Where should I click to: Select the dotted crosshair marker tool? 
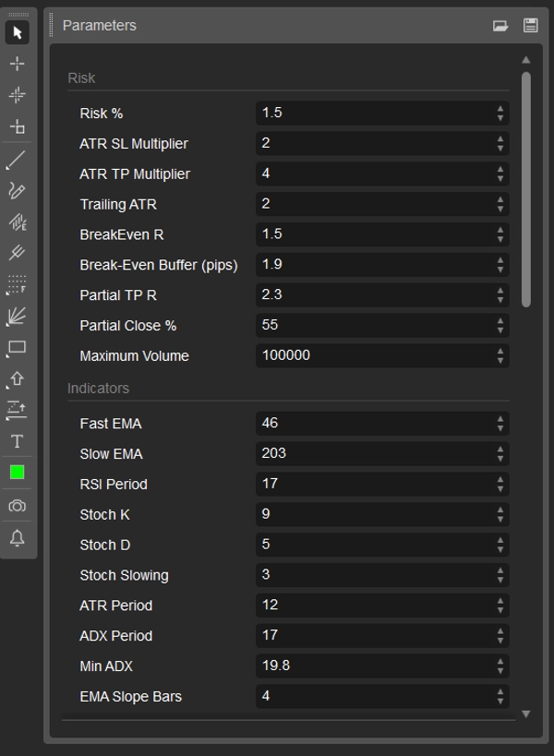[x=18, y=95]
